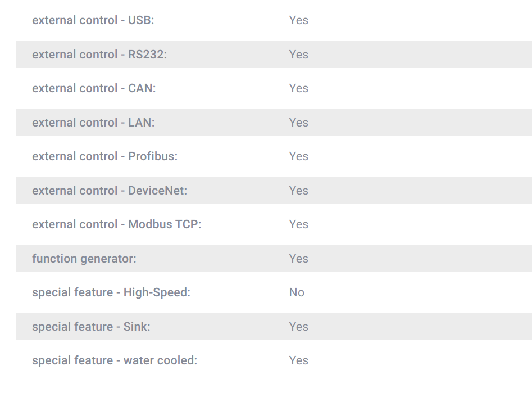Select the No value for High-Speed
The image size is (532, 406).
[x=297, y=292]
